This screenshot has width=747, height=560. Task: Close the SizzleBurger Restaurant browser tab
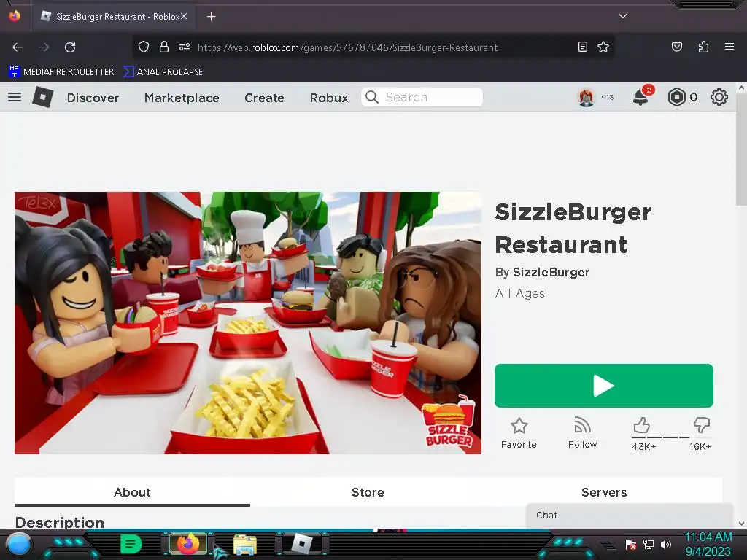pos(184,16)
